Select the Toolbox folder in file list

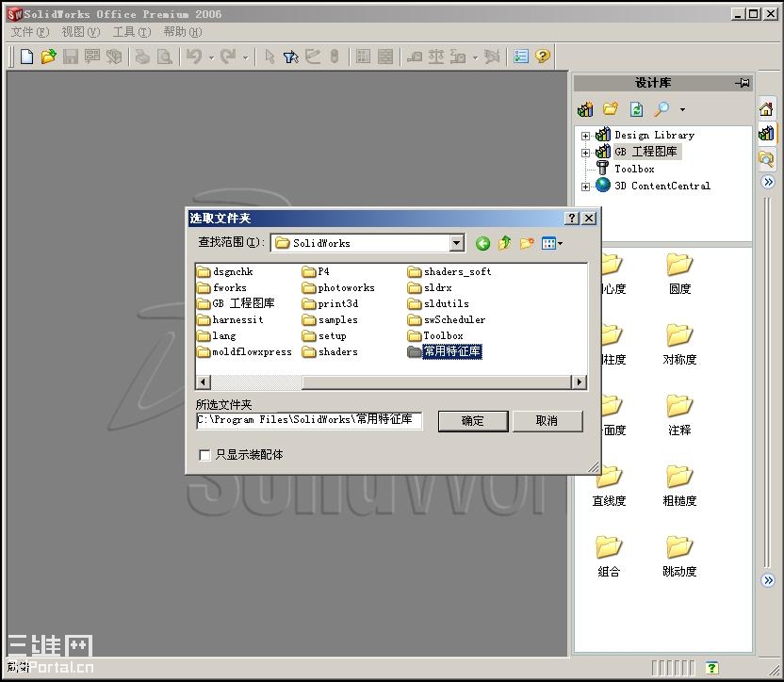[x=435, y=335]
